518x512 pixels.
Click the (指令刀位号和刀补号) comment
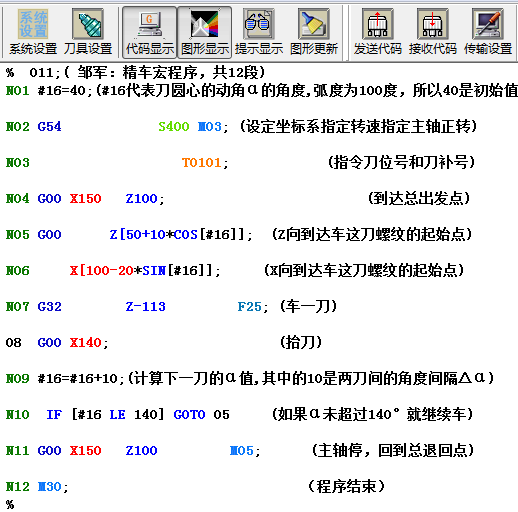pos(401,163)
